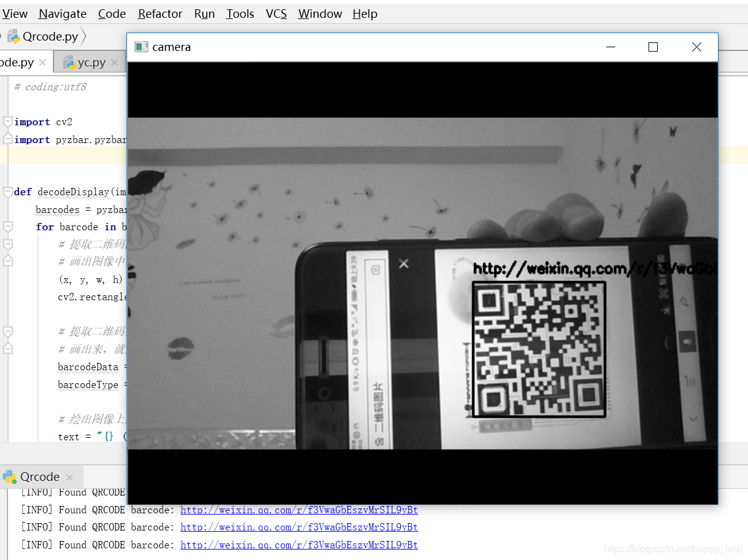This screenshot has width=748, height=560.
Task: Toggle fold marker at second Chinese comment block
Action: pos(7,332)
